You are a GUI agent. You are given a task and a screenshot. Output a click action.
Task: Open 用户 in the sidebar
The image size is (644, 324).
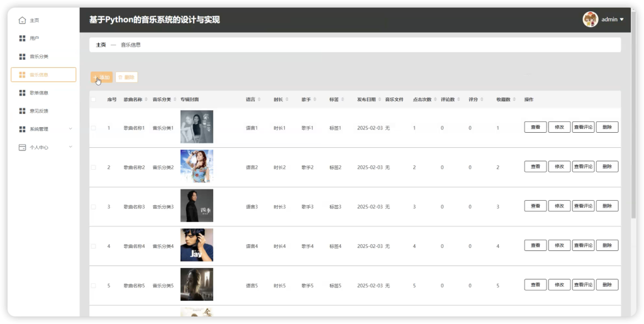[x=43, y=38]
